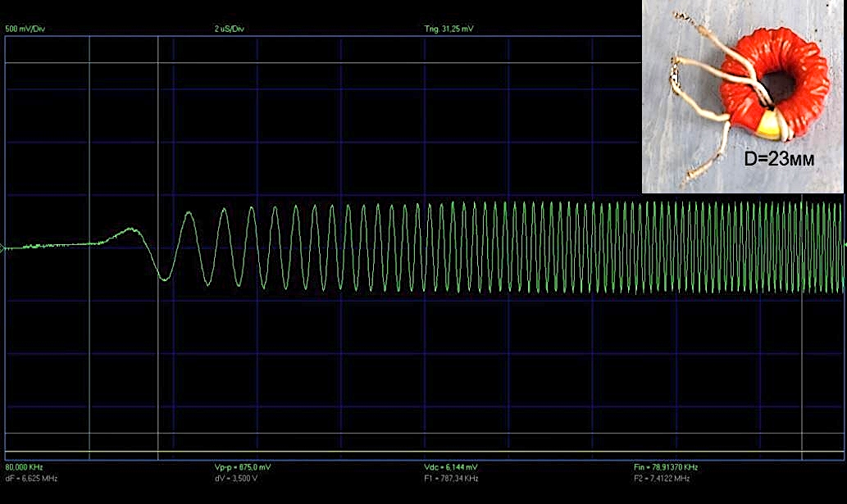Screen dimensions: 847x504
Task: Click the Vp-p = 875.0 mV measurement
Action: click(x=242, y=467)
